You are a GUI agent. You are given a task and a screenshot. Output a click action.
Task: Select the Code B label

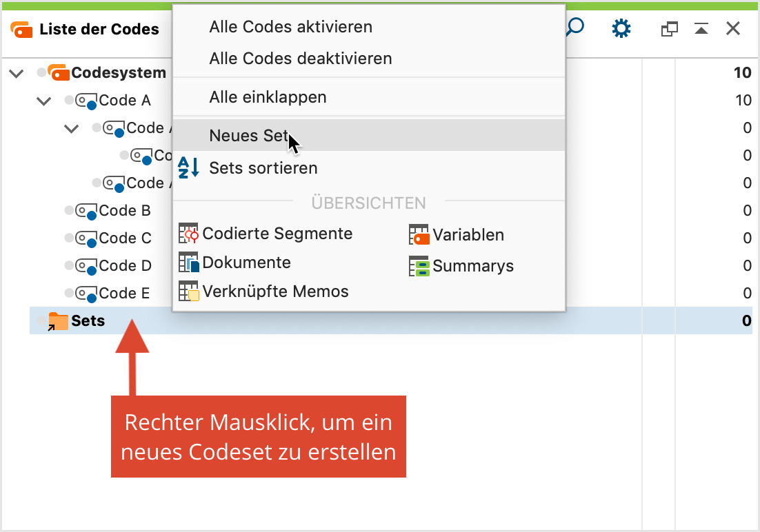[125, 211]
